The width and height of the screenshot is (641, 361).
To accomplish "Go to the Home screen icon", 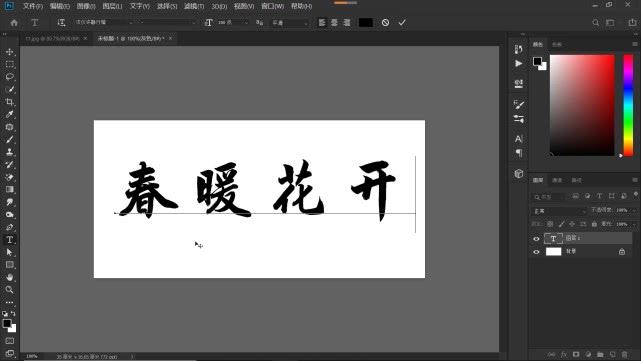I will point(14,23).
